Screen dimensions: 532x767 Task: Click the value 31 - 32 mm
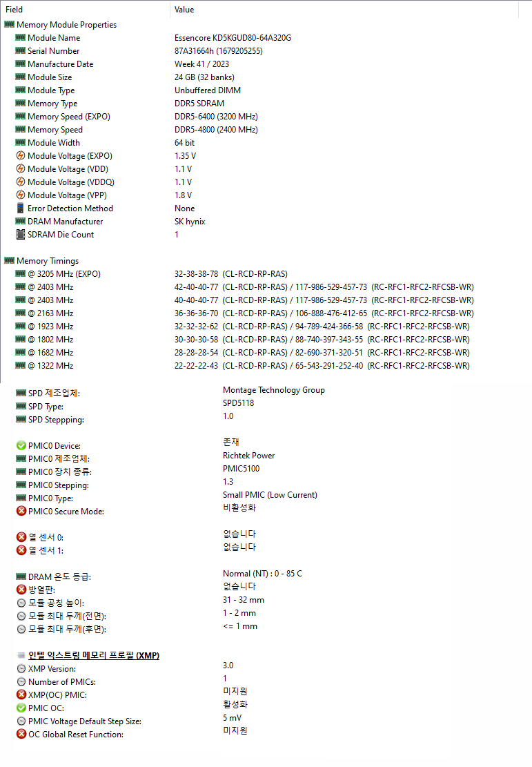[244, 600]
